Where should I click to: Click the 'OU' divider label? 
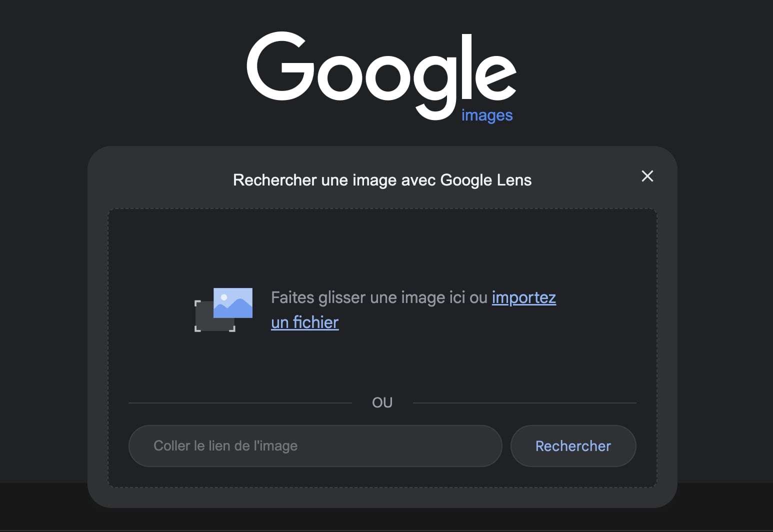(382, 402)
